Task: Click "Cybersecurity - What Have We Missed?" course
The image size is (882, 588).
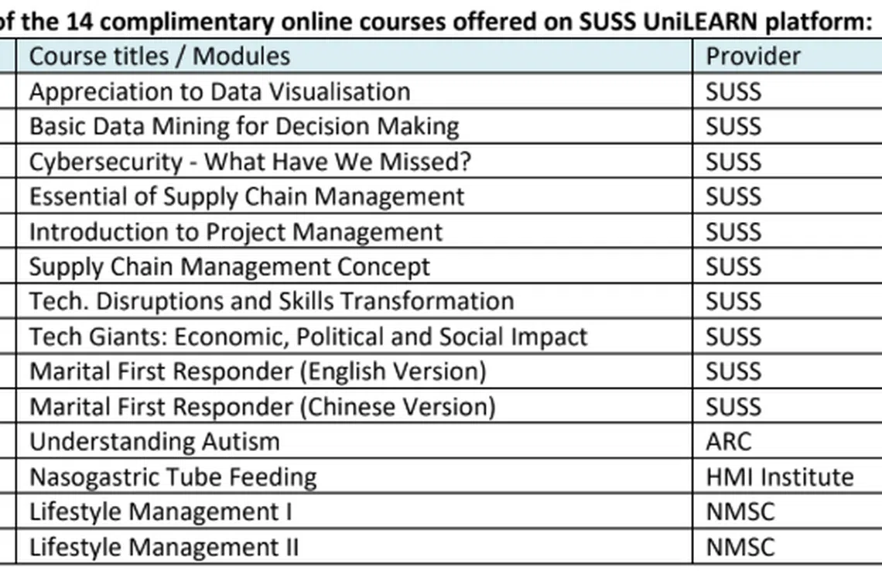Action: click(x=250, y=162)
